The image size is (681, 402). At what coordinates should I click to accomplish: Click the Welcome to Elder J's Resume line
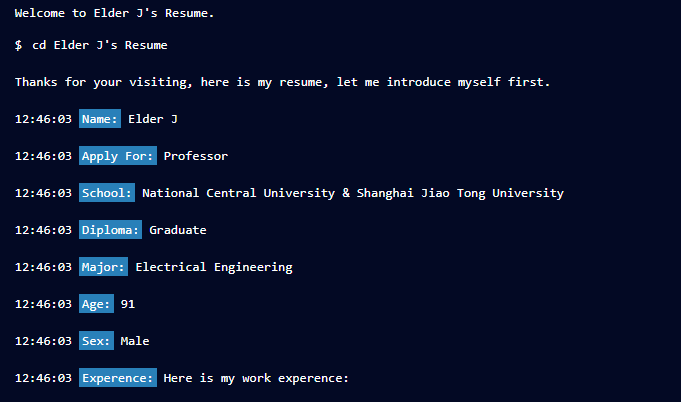[115, 13]
